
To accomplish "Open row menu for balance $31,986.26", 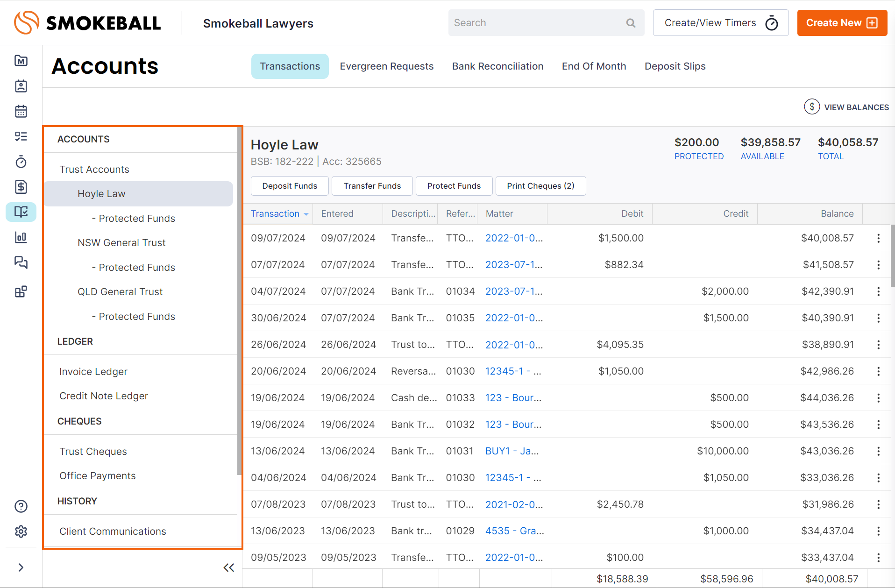I will click(879, 504).
